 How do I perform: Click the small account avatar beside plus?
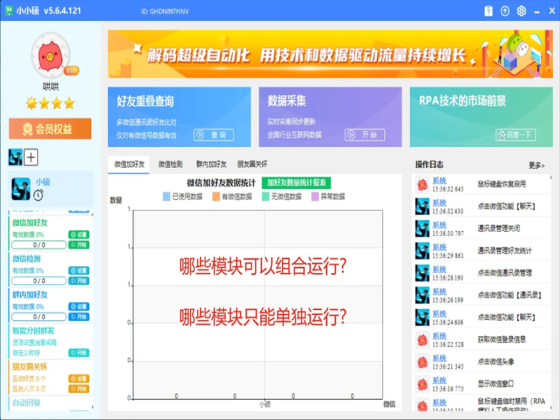click(x=15, y=157)
